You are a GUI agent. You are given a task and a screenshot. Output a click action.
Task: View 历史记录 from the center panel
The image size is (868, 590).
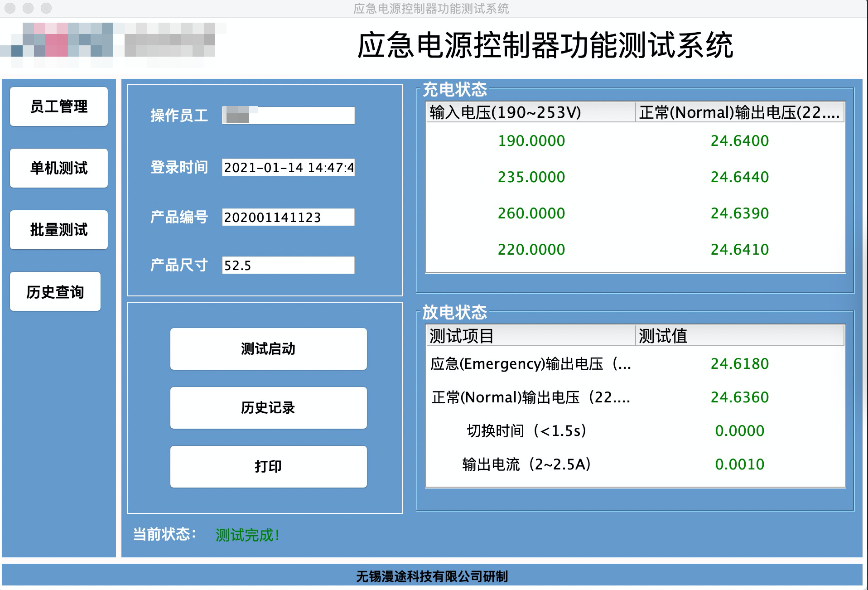click(x=268, y=408)
